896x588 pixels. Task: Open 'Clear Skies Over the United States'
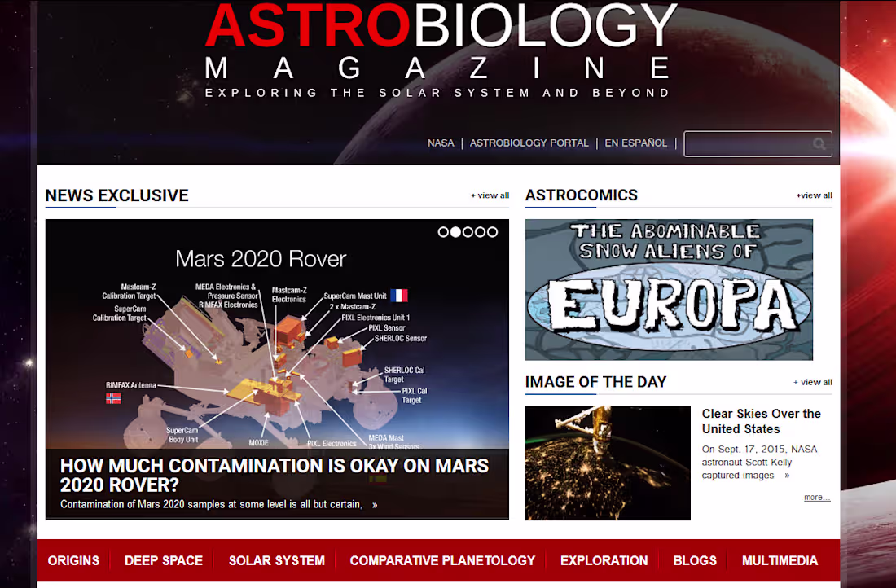point(761,421)
